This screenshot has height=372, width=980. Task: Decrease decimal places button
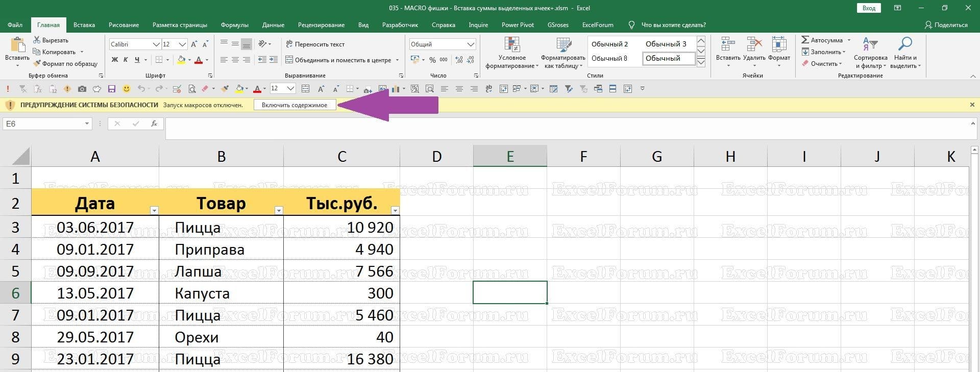(x=471, y=60)
